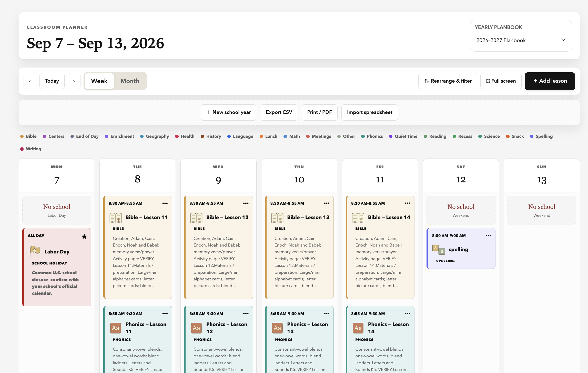Click the Health legend color dot
Image resolution: width=588 pixels, height=373 pixels.
177,136
